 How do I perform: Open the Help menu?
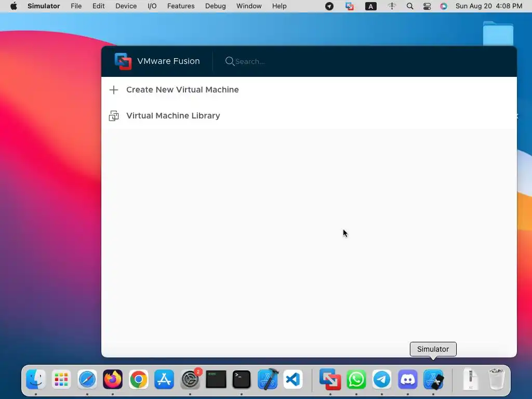tap(279, 6)
